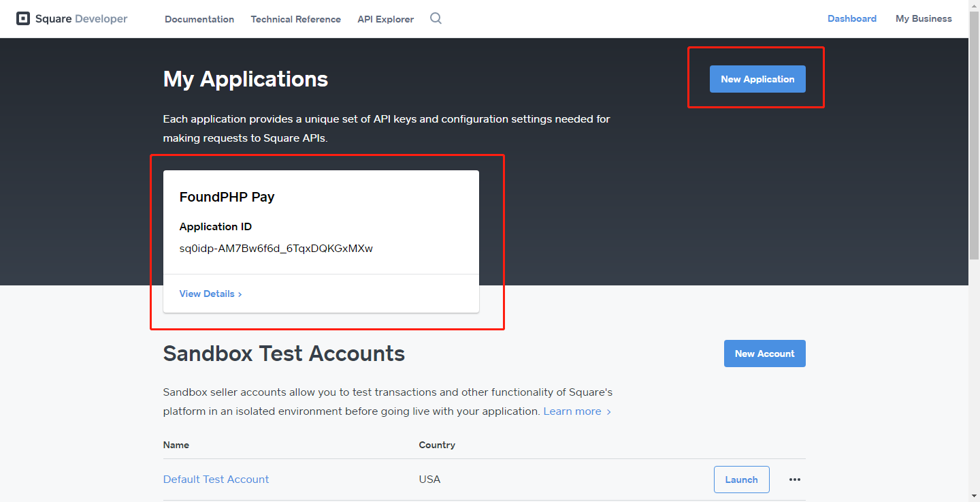Open the Documentation menu item
Screen dimensions: 980x502
(x=199, y=19)
